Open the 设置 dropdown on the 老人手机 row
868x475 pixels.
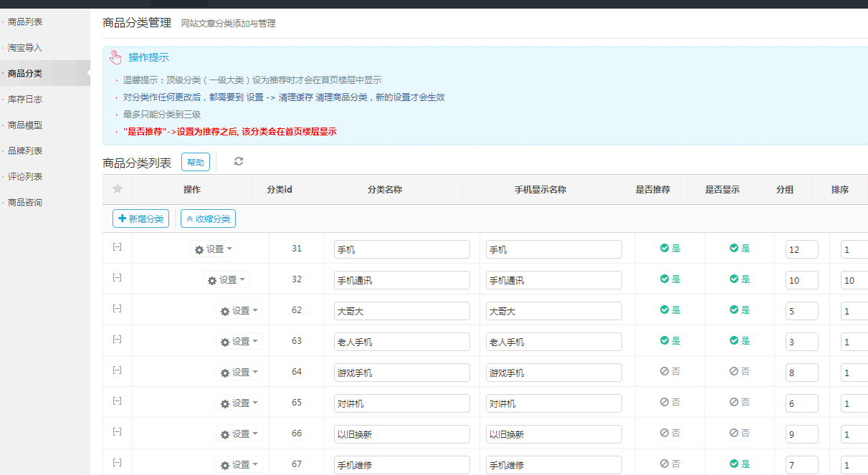click(x=239, y=342)
